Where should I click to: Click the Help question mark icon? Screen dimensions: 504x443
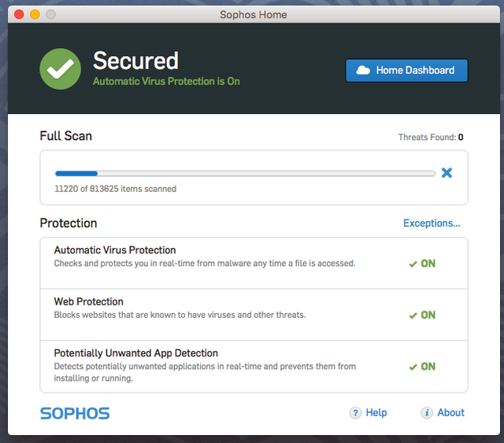pos(355,413)
